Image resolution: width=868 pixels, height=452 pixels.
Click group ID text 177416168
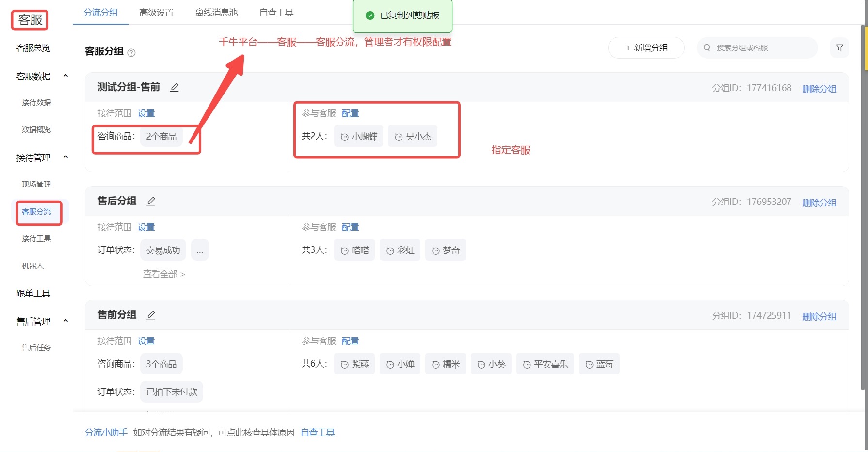(x=769, y=88)
